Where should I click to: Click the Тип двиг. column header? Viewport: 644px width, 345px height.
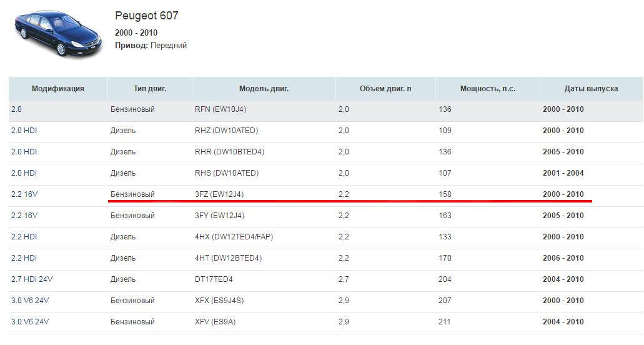coord(150,89)
